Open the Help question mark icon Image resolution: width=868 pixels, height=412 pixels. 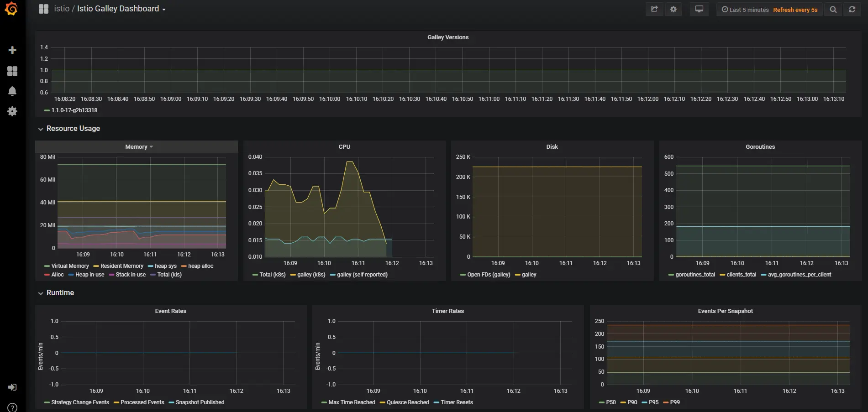(x=12, y=407)
